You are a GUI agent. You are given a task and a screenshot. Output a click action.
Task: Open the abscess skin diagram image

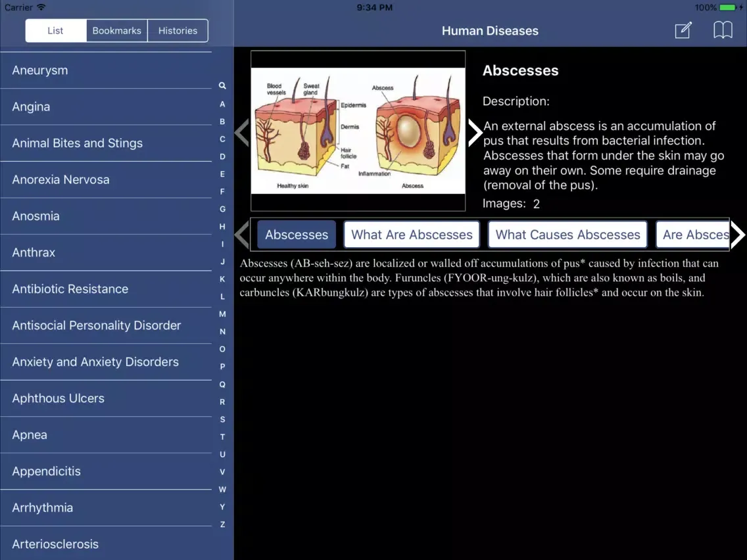(358, 131)
